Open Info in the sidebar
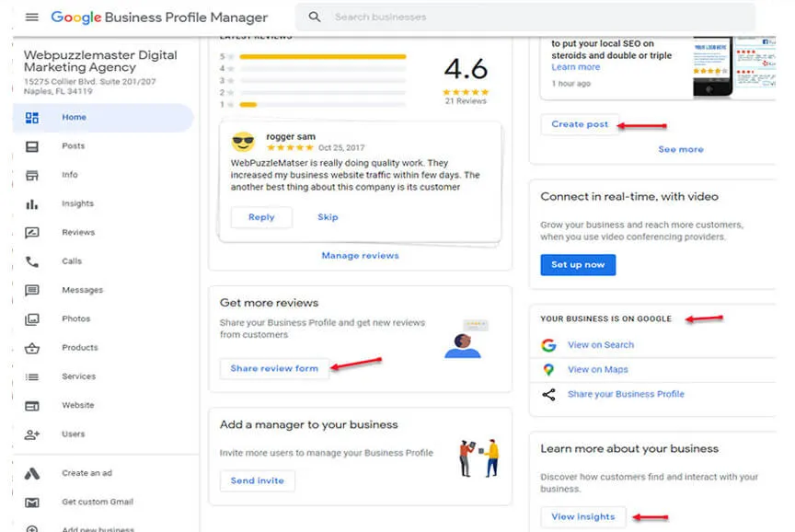This screenshot has height=532, width=795. point(103,175)
